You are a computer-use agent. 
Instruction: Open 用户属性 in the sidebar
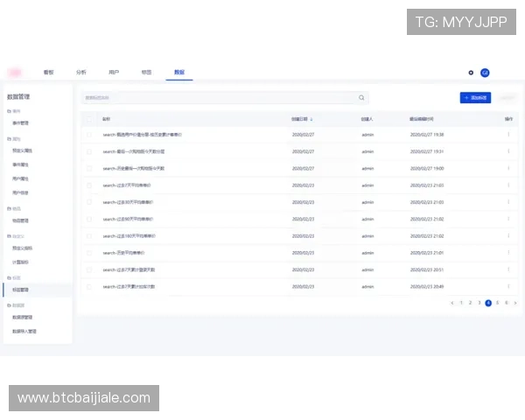pyautogui.click(x=20, y=178)
